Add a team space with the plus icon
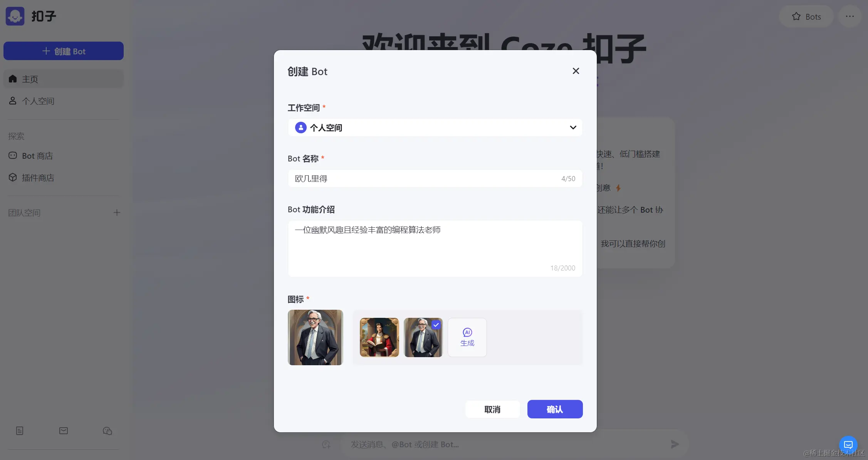The image size is (868, 460). 117,213
